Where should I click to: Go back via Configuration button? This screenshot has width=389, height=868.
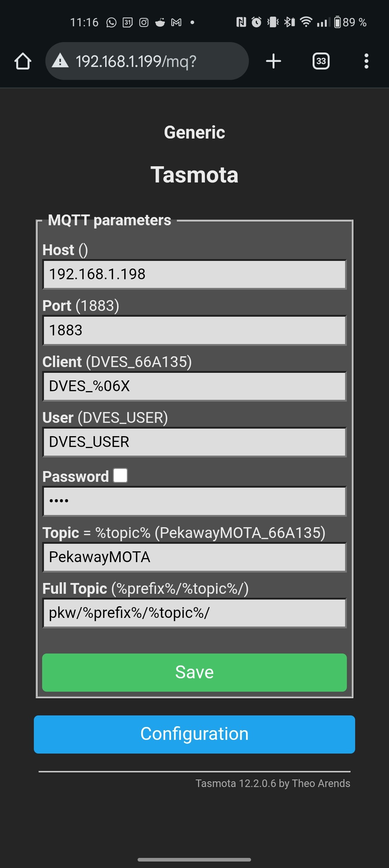coord(194,734)
